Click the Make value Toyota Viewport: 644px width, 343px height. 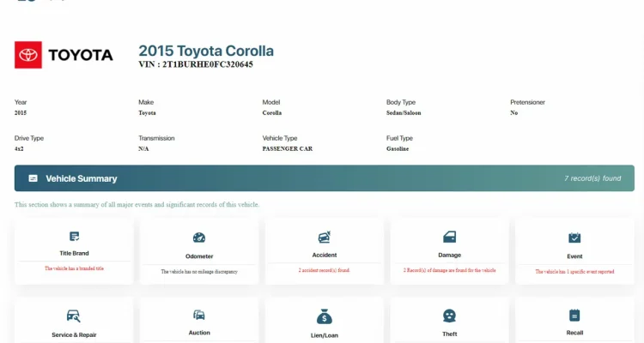coord(147,113)
